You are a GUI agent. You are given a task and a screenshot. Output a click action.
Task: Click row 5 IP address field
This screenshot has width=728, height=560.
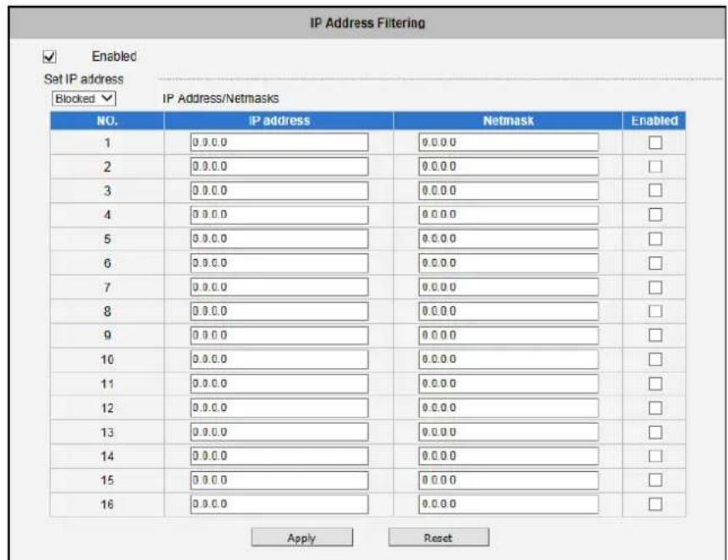point(279,239)
